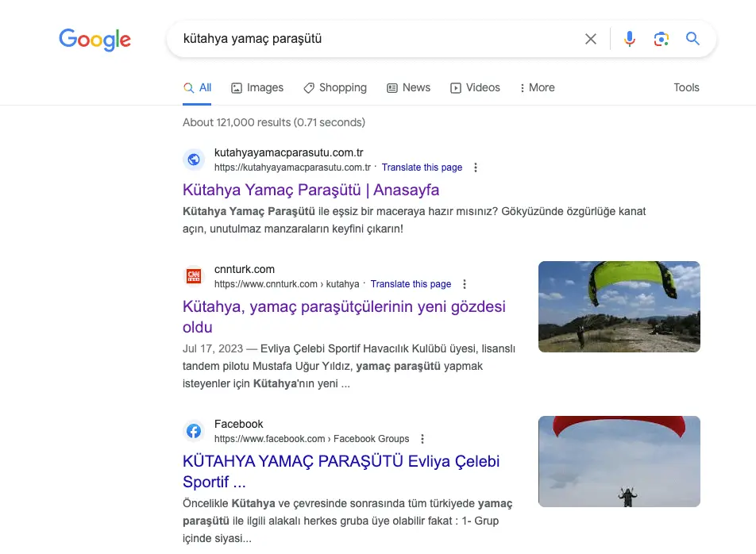Open the search Tools button
The width and height of the screenshot is (756, 554).
686,87
